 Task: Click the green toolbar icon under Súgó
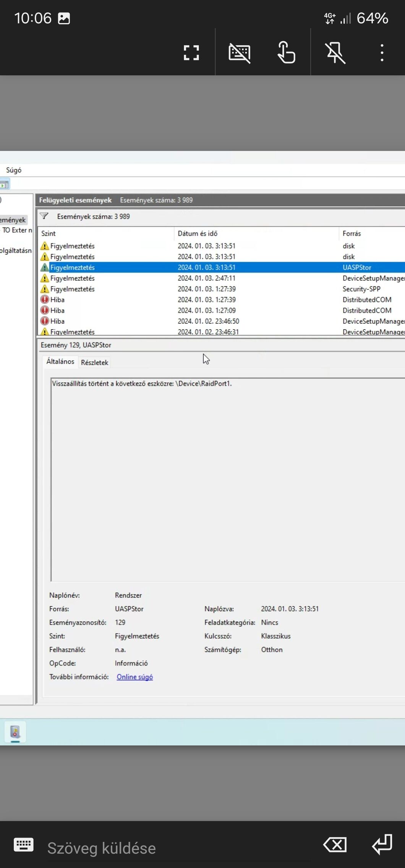point(5,184)
